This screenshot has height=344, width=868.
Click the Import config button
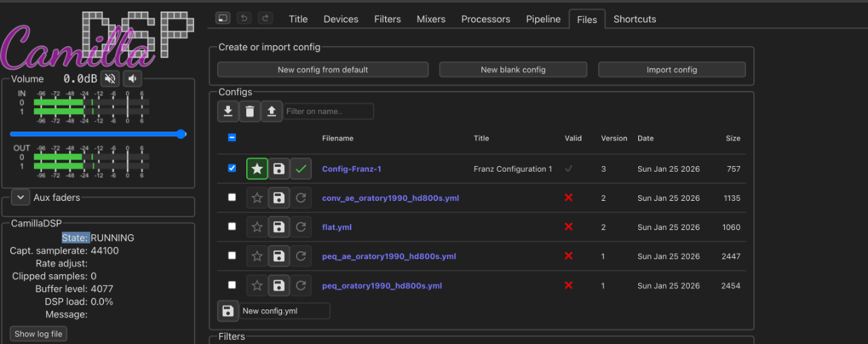point(671,70)
